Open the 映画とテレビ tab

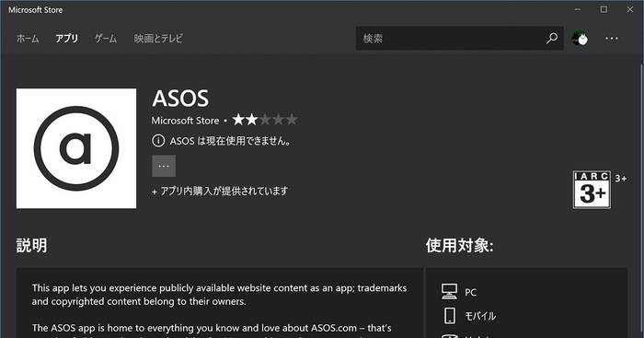point(158,39)
